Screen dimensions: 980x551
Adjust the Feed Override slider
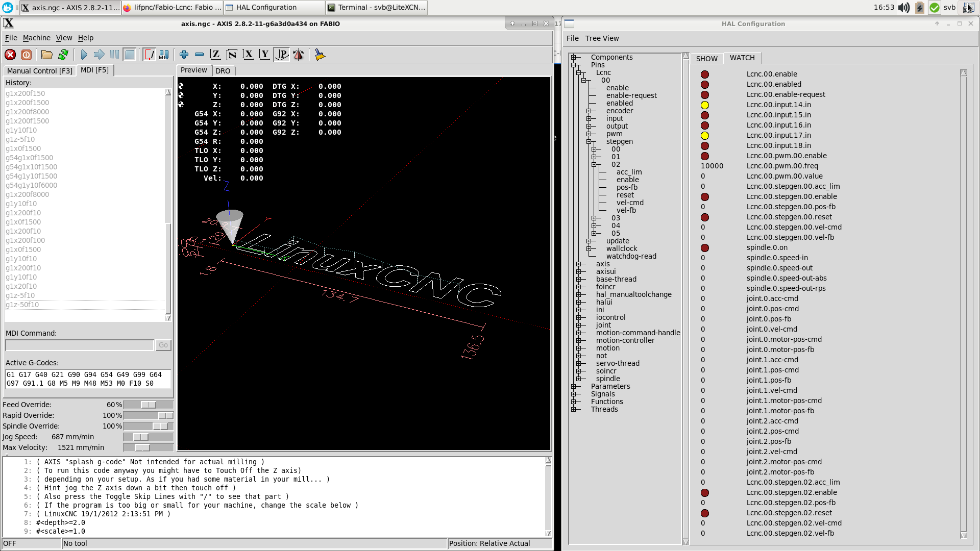149,405
